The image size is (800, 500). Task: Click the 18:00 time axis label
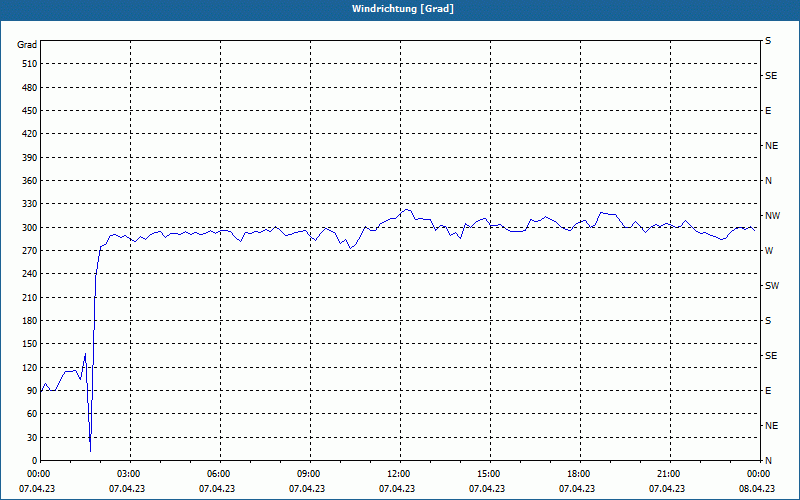click(578, 473)
